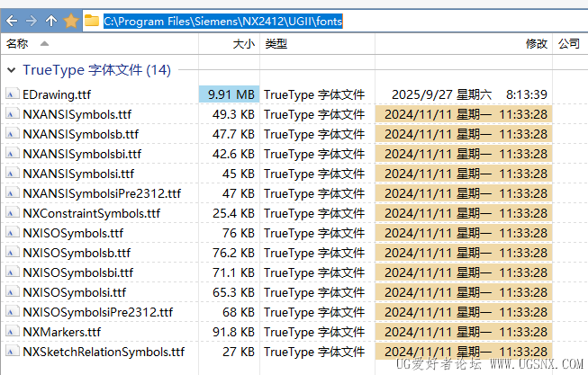Screen dimensions: 588x375
Task: Click the Back navigation arrow
Action: coord(11,20)
